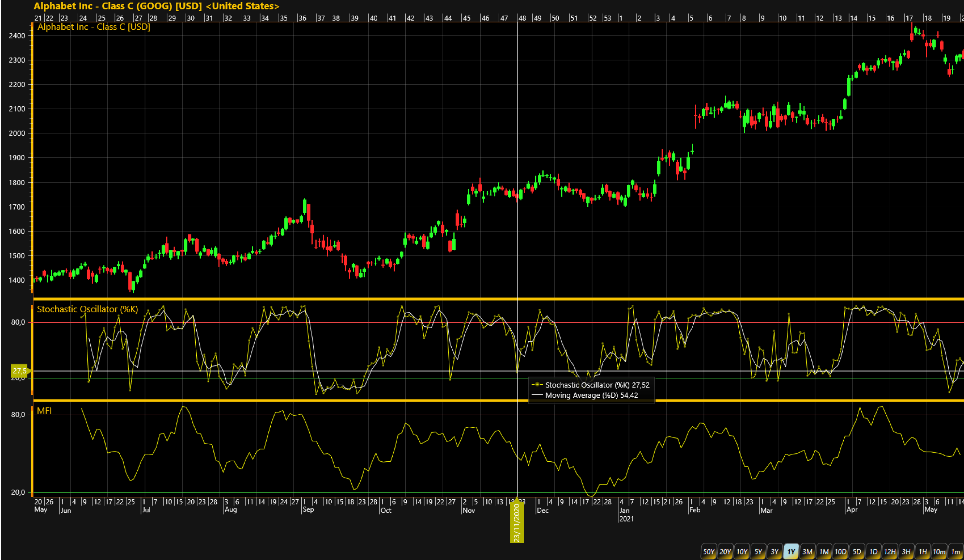Click the Dec month label on time axis
This screenshot has height=560, width=964.
(542, 510)
